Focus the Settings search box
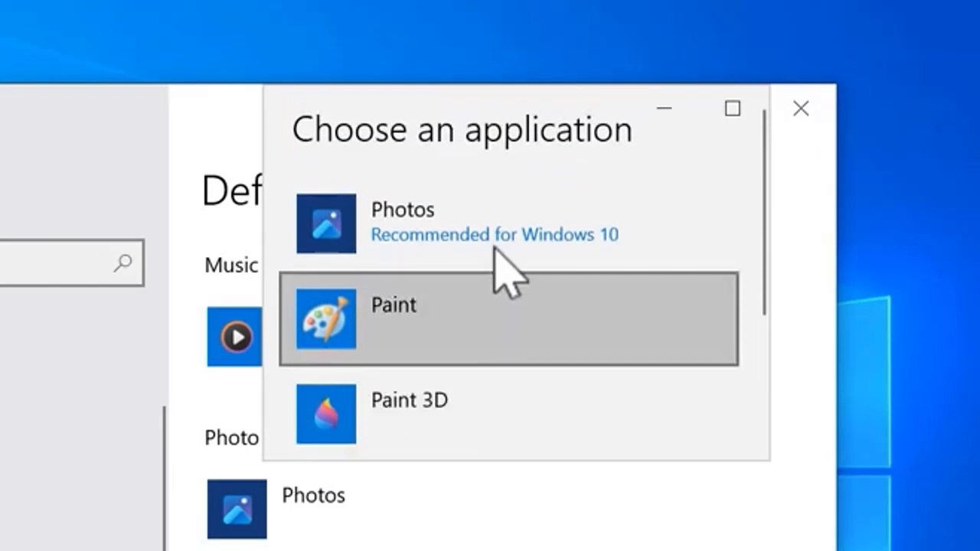 (x=71, y=263)
